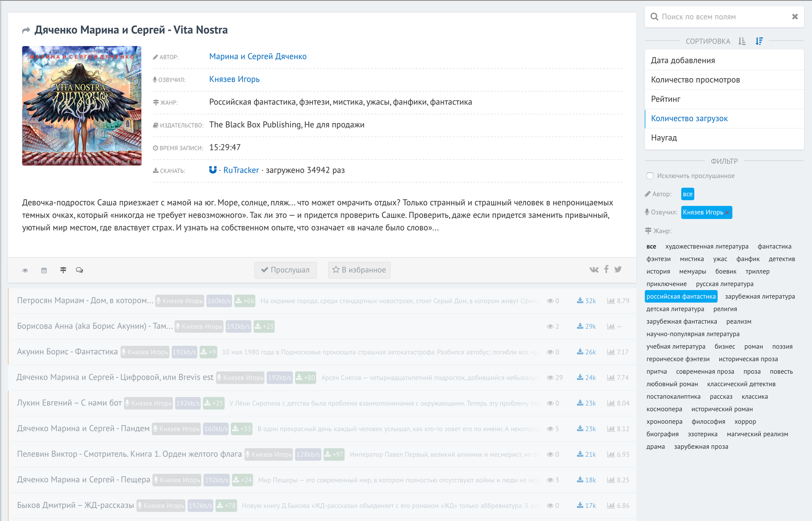
Task: Mark book with Прослушал button
Action: point(285,270)
